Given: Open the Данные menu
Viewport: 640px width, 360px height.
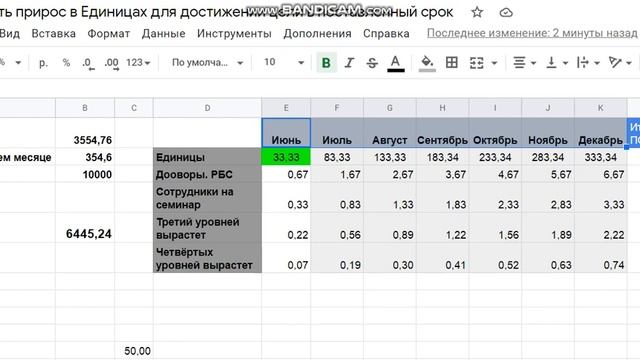Looking at the screenshot, I should click(163, 33).
